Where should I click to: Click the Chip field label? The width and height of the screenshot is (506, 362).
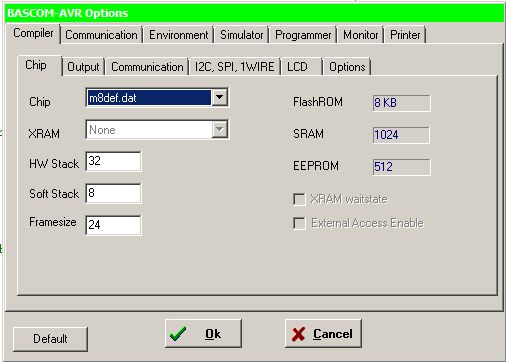coord(40,102)
